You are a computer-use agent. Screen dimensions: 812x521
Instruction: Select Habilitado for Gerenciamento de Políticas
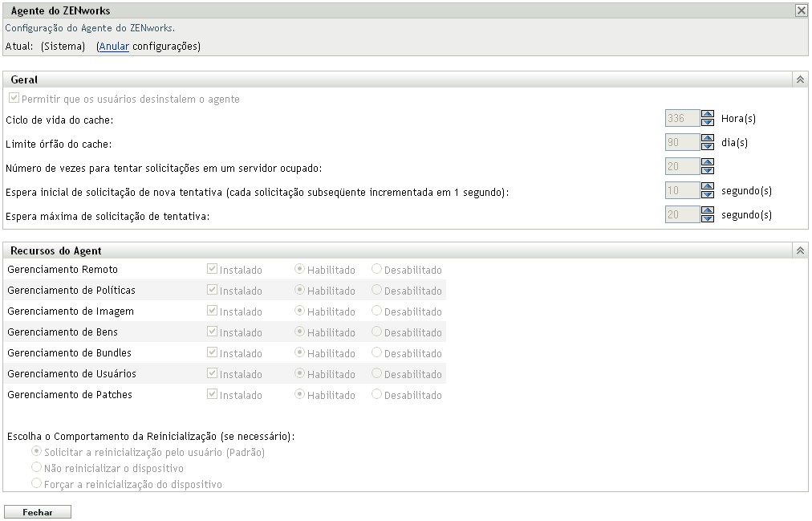point(299,290)
